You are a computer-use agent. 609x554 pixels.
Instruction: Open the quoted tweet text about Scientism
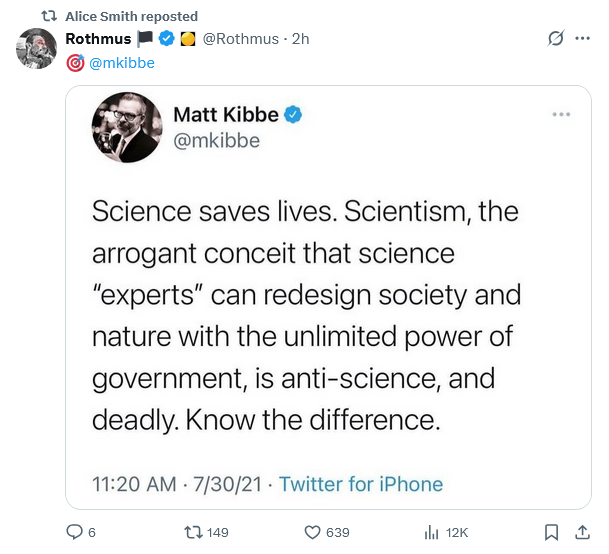pyautogui.click(x=305, y=315)
